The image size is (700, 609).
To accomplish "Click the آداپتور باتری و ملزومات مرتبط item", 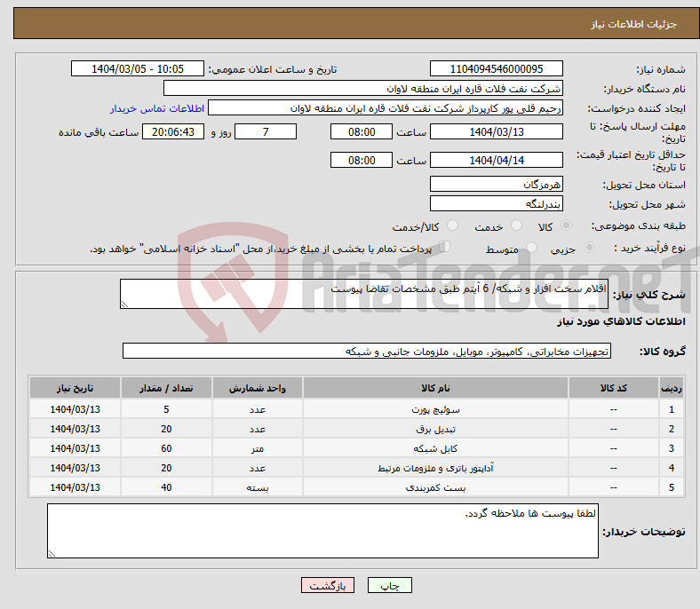I will point(435,468).
